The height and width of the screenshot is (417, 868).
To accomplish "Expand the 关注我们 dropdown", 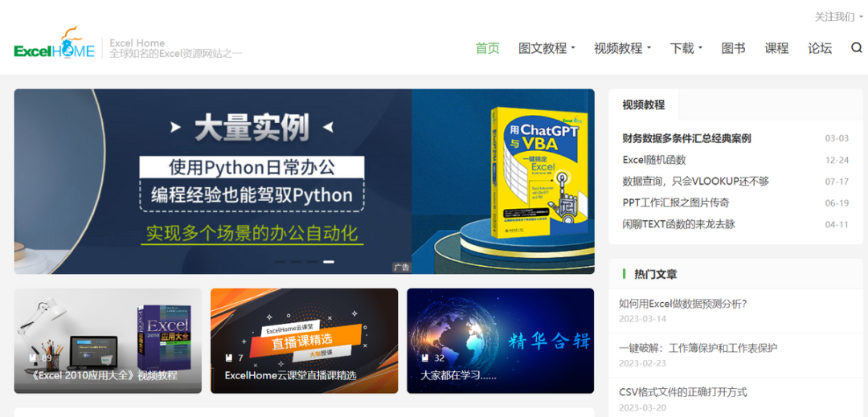I will coord(838,17).
